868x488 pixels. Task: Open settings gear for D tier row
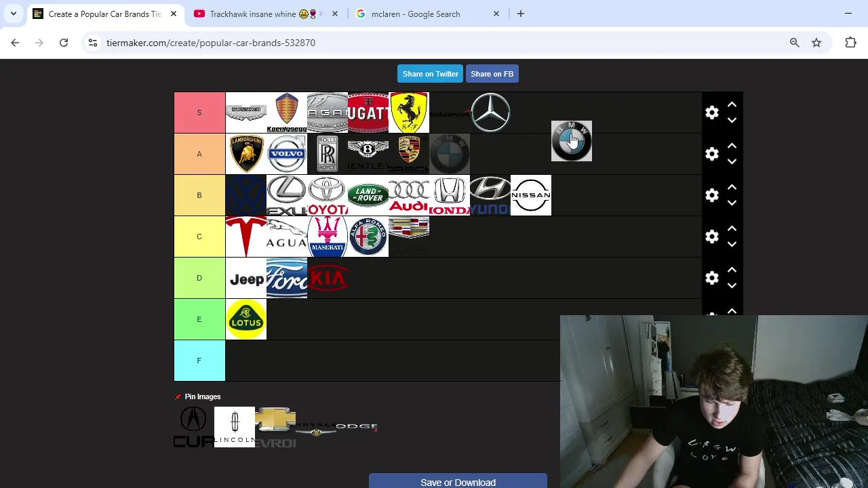click(x=711, y=278)
